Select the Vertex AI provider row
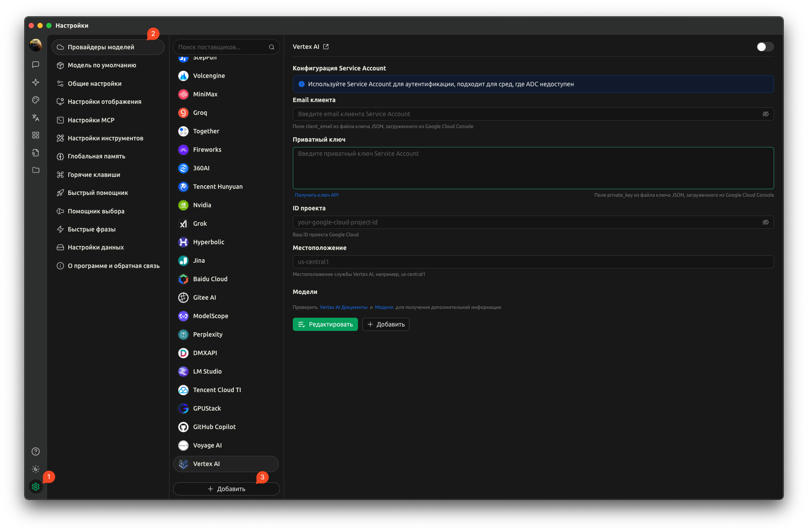Viewport: 808px width, 532px height. tap(226, 464)
